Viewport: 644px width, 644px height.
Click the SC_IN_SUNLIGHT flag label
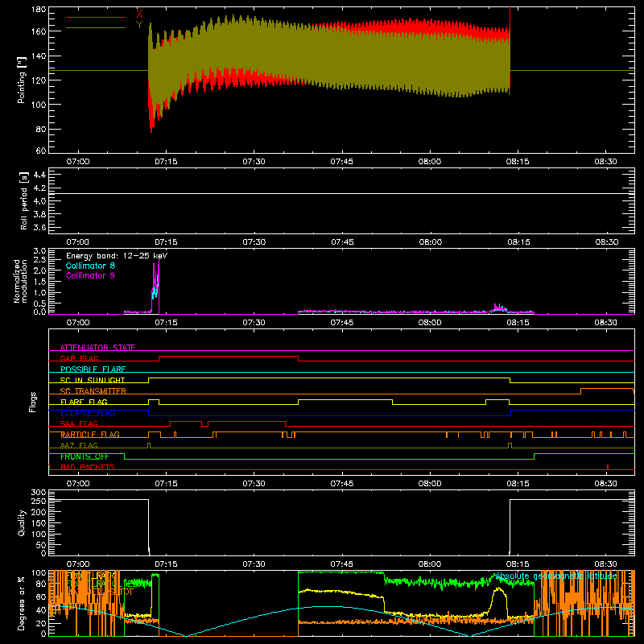tap(93, 380)
